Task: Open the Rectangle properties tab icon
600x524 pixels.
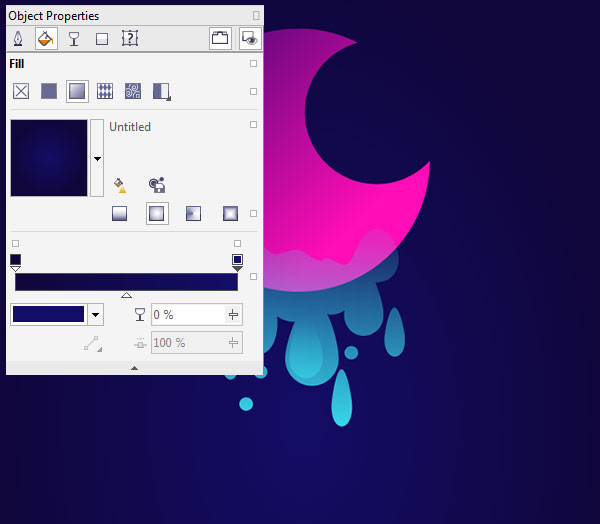Action: coord(102,39)
